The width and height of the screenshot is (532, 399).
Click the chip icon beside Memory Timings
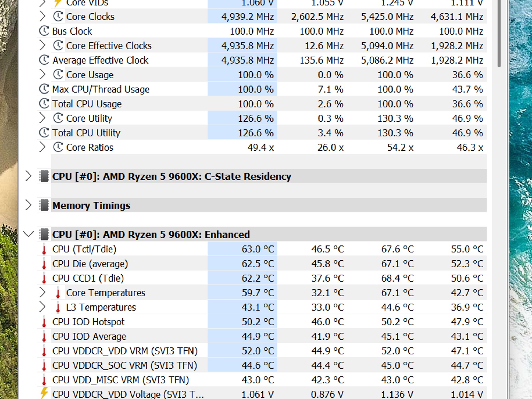44,205
